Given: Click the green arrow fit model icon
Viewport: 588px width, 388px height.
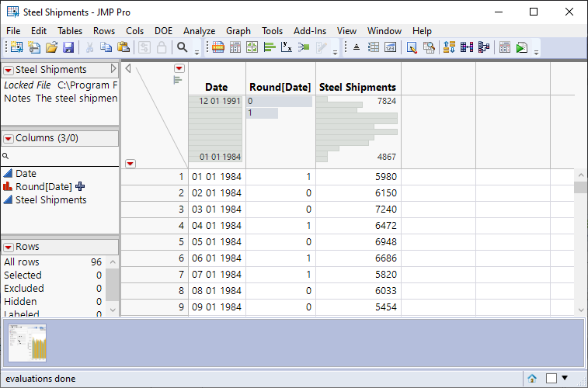Looking at the screenshot, I should 304,47.
